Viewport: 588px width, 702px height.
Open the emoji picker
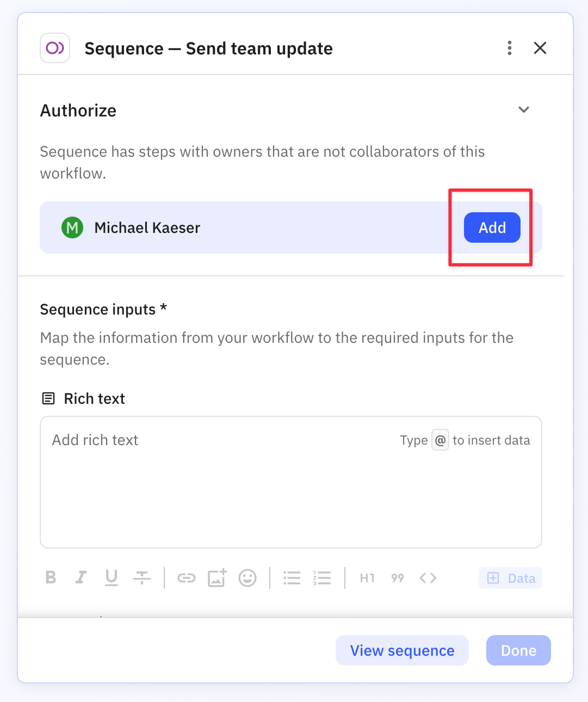(247, 578)
